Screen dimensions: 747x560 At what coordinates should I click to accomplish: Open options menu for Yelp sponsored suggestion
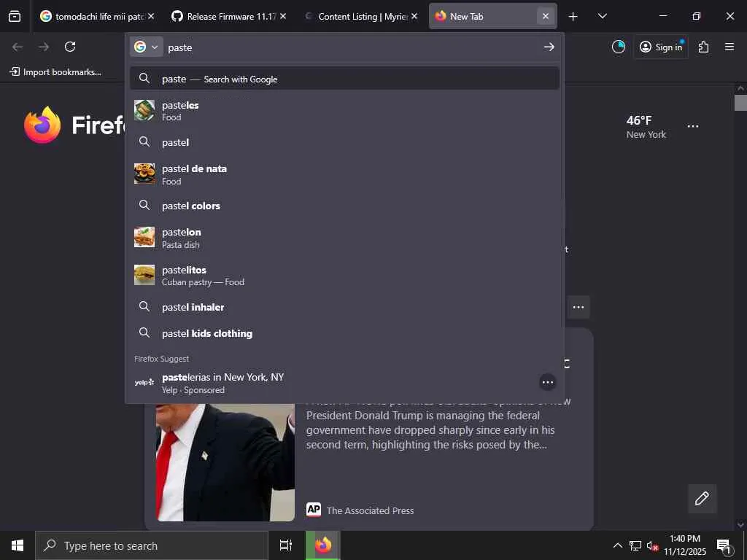coord(547,382)
